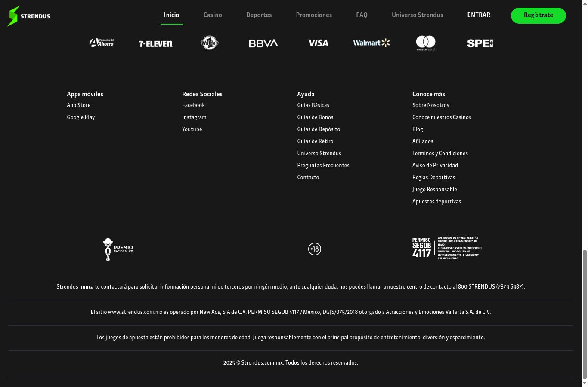
Task: Click the BBVA bank logo
Action: [x=263, y=43]
